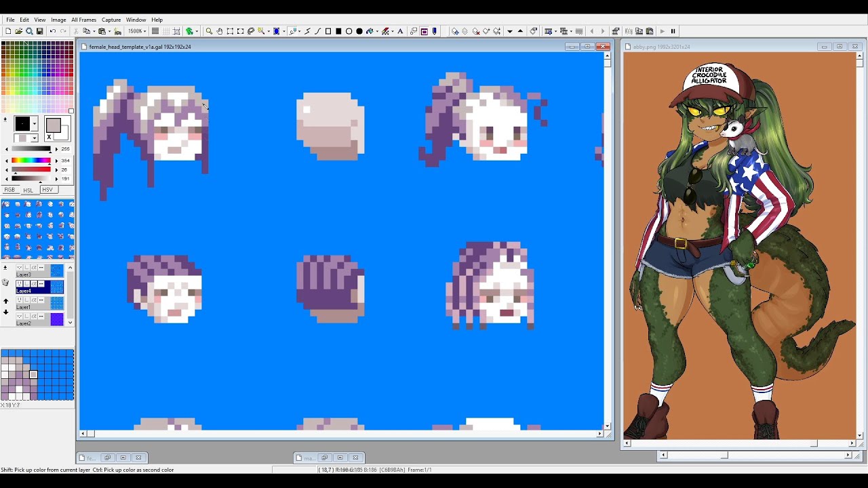
Task: Save the image with the floppy disk icon
Action: (40, 31)
